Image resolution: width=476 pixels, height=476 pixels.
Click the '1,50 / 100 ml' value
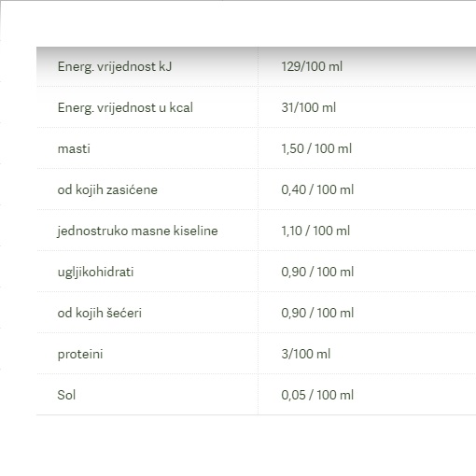point(316,148)
